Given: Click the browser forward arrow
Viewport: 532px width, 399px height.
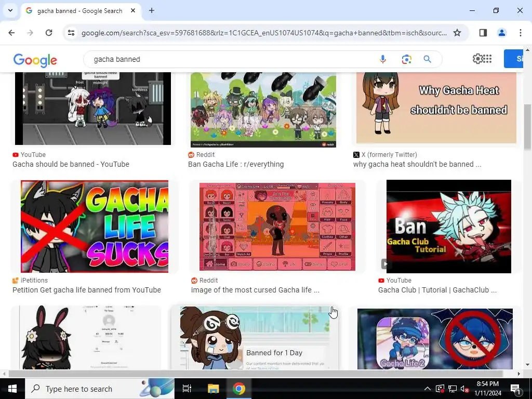Looking at the screenshot, I should click(30, 33).
